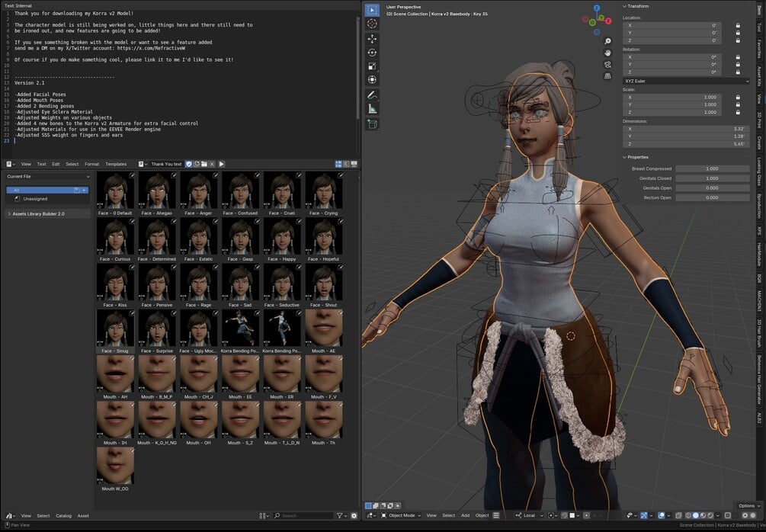Open the Object Mode dropdown

[x=401, y=515]
